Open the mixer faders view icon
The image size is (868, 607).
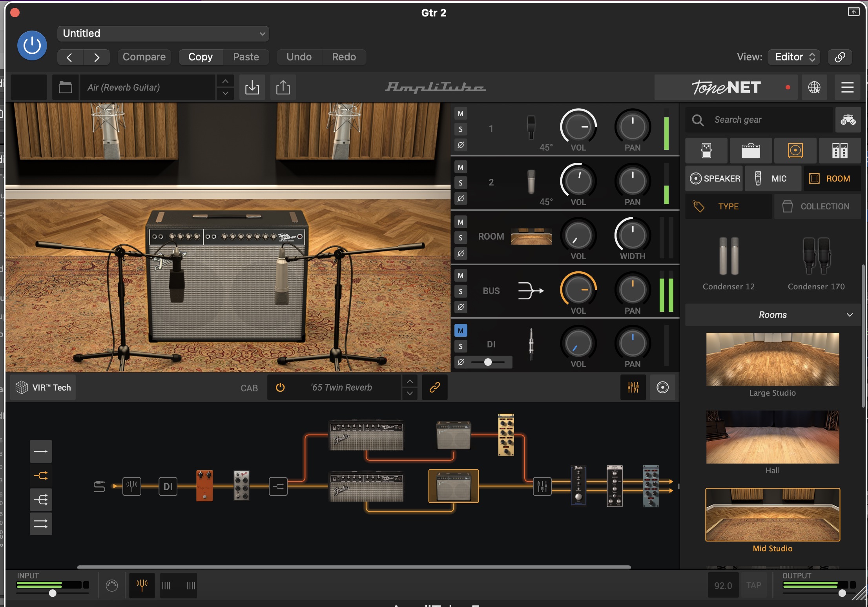coord(633,387)
